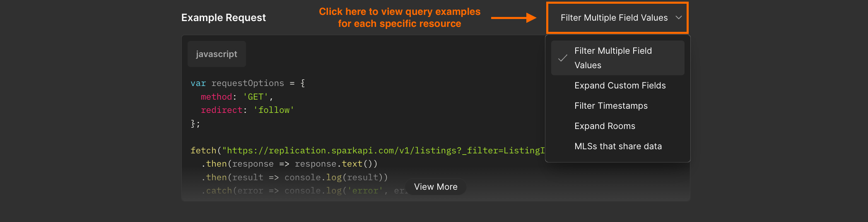Screen dimensions: 868x222
Task: Select the checked Filter Multiple Field Values option
Action: point(617,58)
